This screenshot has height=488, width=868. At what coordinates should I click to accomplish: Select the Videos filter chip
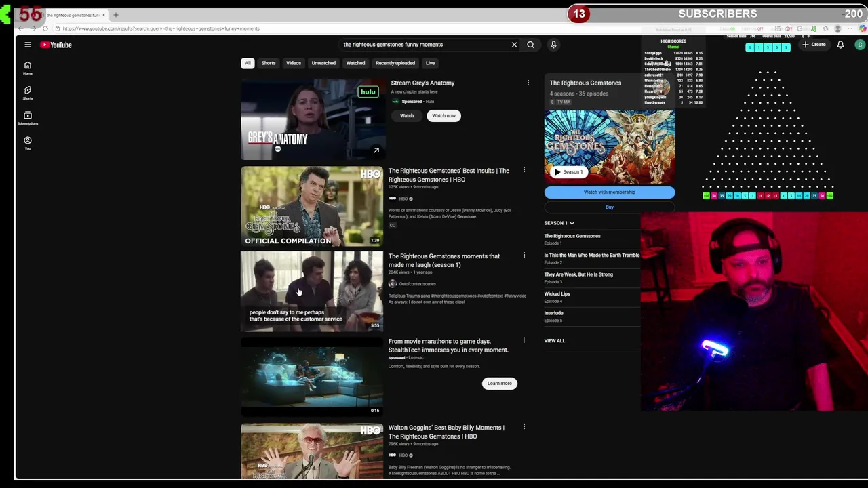(x=294, y=63)
